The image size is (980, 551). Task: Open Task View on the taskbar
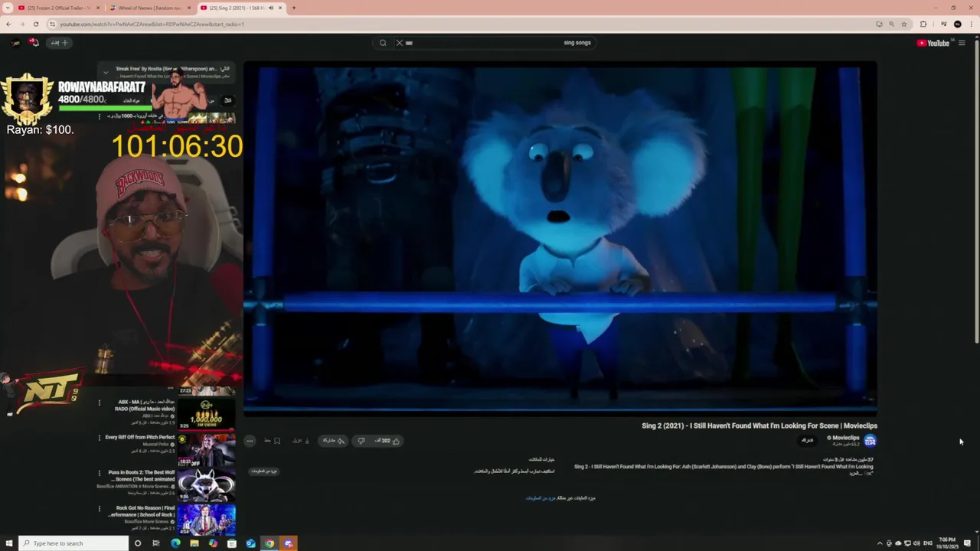coord(156,543)
